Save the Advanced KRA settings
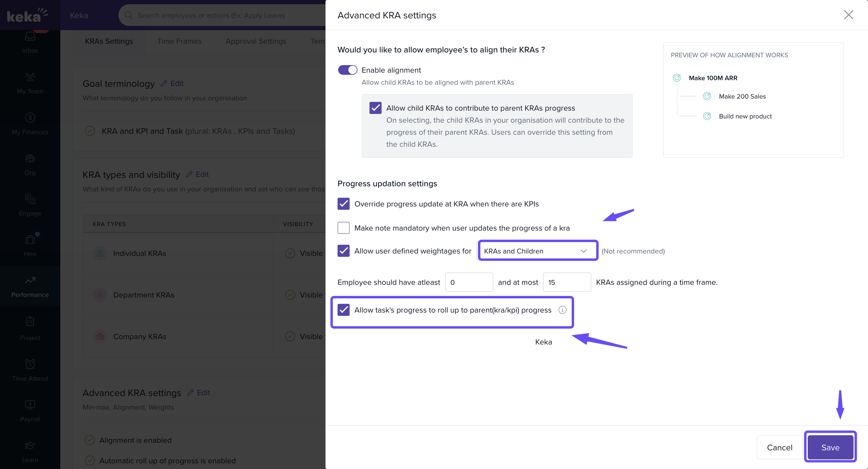This screenshot has width=868, height=469. (830, 447)
